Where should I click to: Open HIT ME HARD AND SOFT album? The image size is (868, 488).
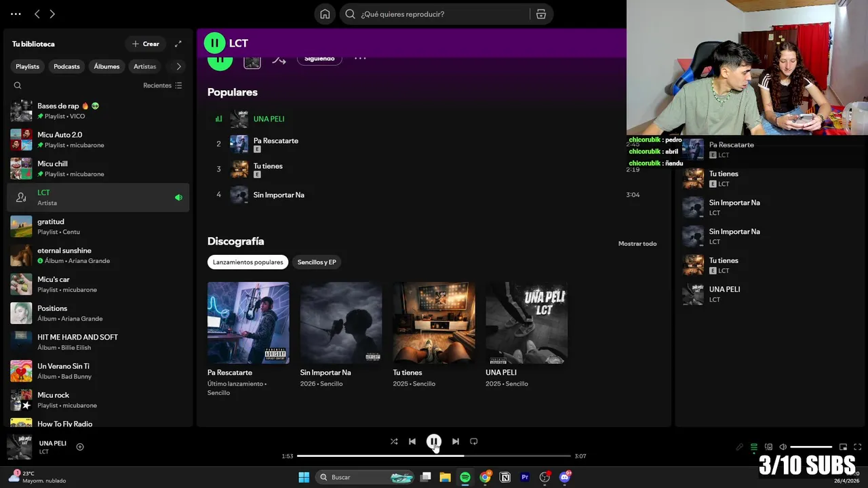click(x=98, y=342)
